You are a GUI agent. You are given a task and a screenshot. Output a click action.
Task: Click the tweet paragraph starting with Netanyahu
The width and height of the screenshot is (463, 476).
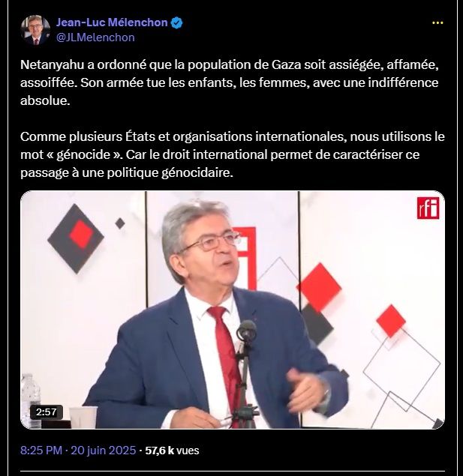230,82
